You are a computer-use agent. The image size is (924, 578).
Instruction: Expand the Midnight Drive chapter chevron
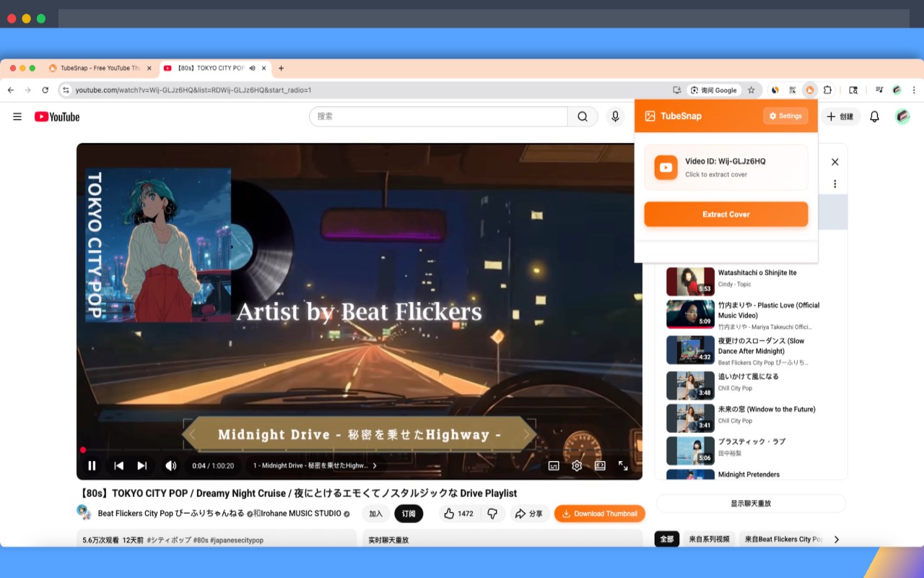tap(375, 466)
